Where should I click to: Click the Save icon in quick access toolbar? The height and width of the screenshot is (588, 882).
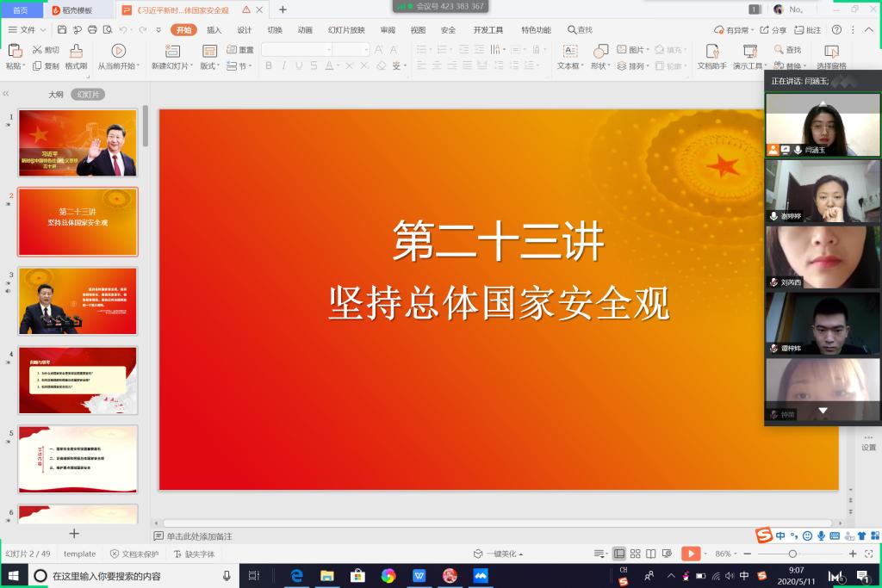62,30
